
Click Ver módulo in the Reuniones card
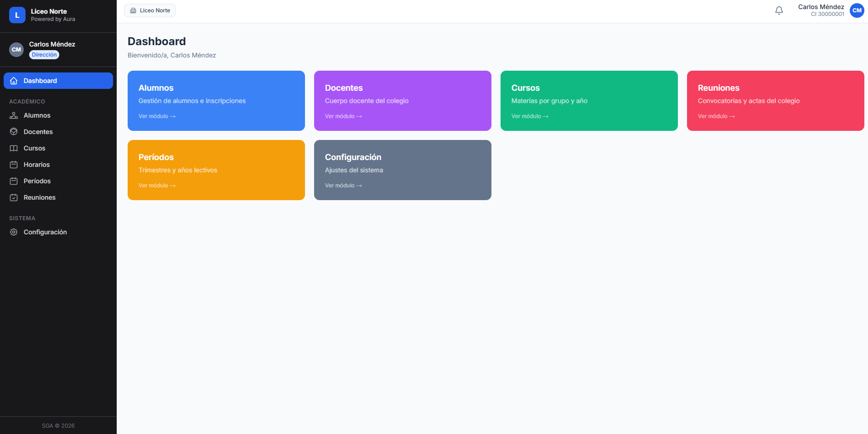pyautogui.click(x=716, y=116)
